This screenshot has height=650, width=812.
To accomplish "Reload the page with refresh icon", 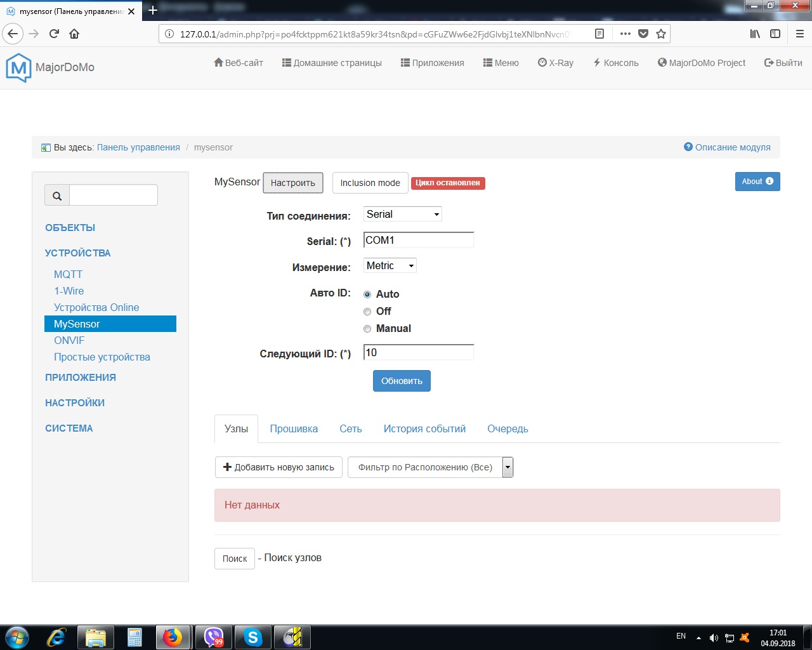I will pos(54,34).
